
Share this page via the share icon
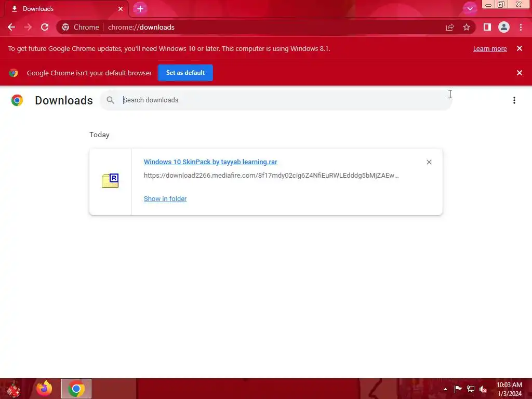450,27
